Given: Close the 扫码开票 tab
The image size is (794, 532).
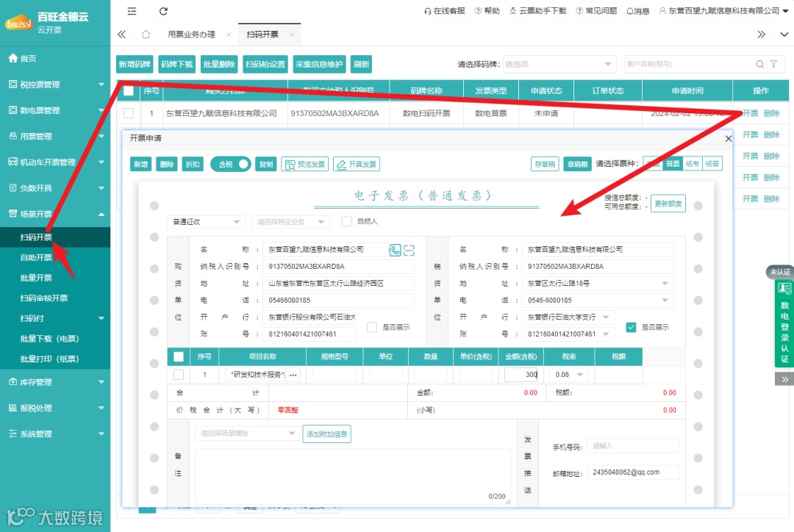Looking at the screenshot, I should (292, 35).
